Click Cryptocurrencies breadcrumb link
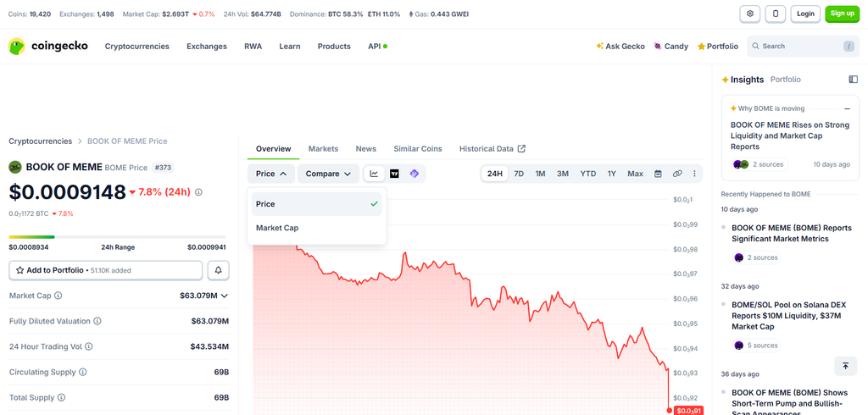868x415 pixels. [41, 141]
